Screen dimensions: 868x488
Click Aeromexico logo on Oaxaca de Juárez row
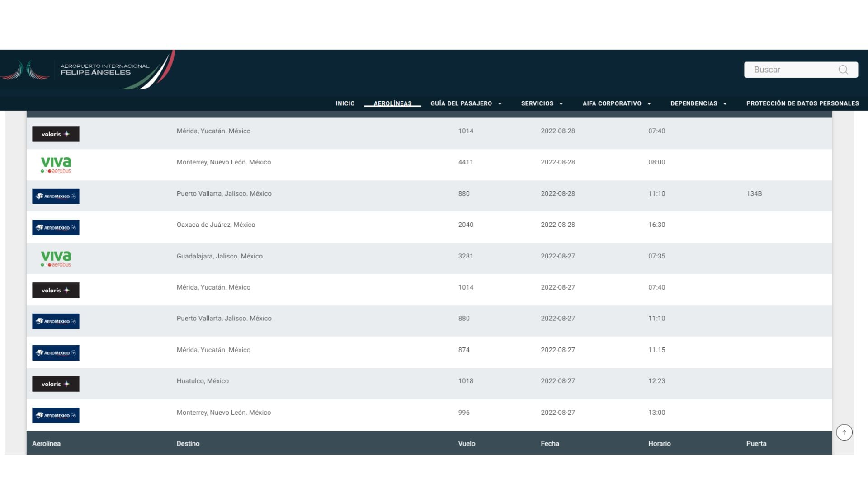point(56,227)
